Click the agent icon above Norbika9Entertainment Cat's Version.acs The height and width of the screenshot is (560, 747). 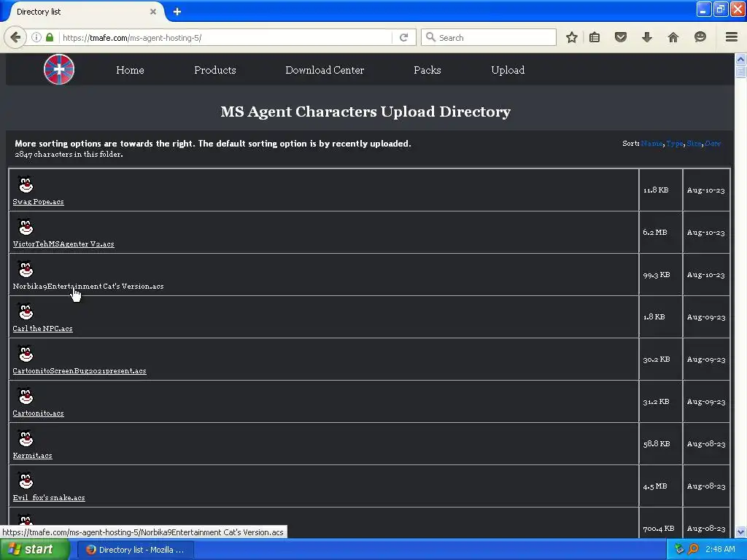pyautogui.click(x=26, y=269)
